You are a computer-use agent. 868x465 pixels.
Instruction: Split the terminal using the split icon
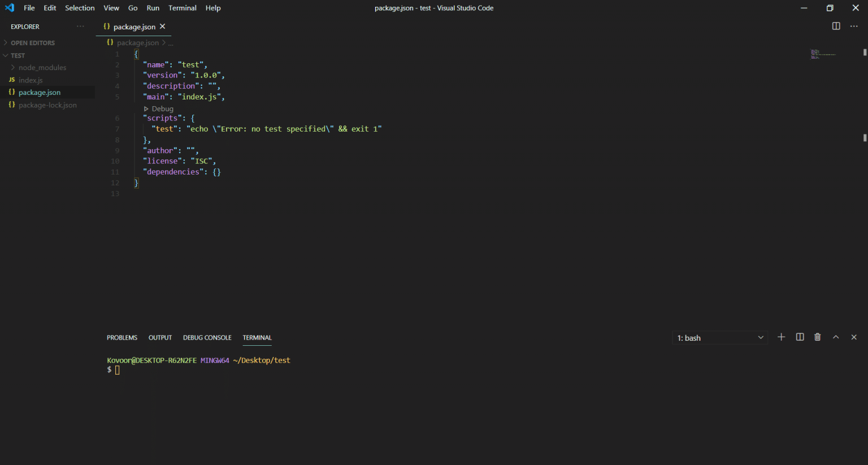pos(799,337)
